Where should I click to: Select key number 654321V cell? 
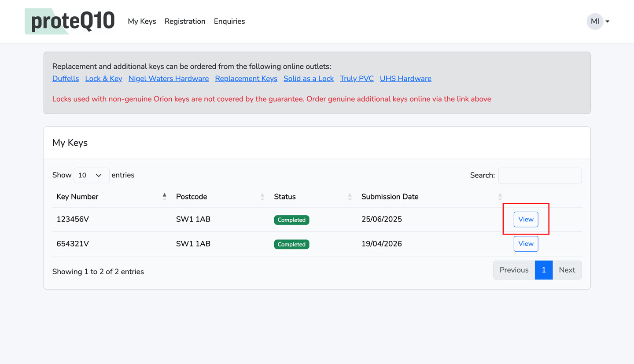point(73,244)
